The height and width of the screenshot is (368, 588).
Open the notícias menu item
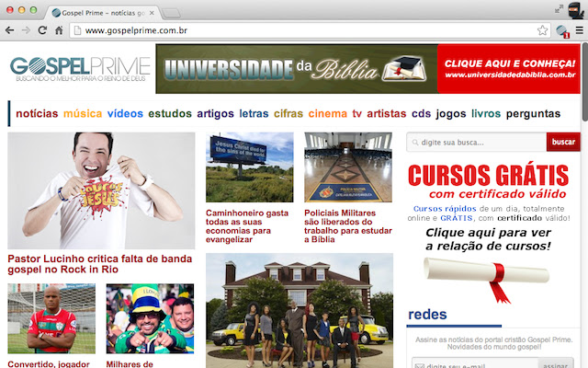[x=37, y=113]
